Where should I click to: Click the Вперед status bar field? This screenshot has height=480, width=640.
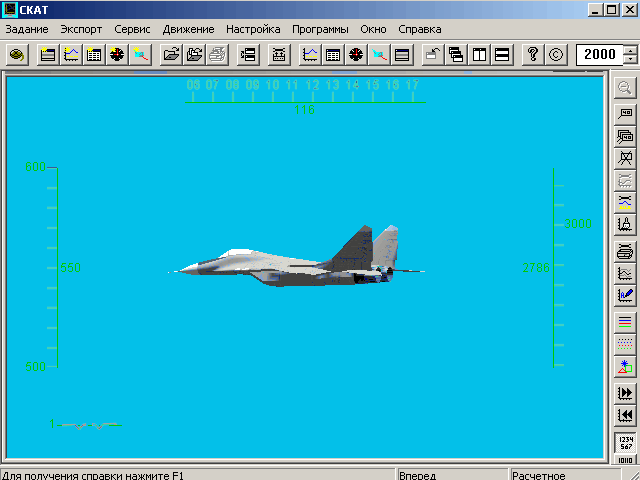tap(452, 475)
